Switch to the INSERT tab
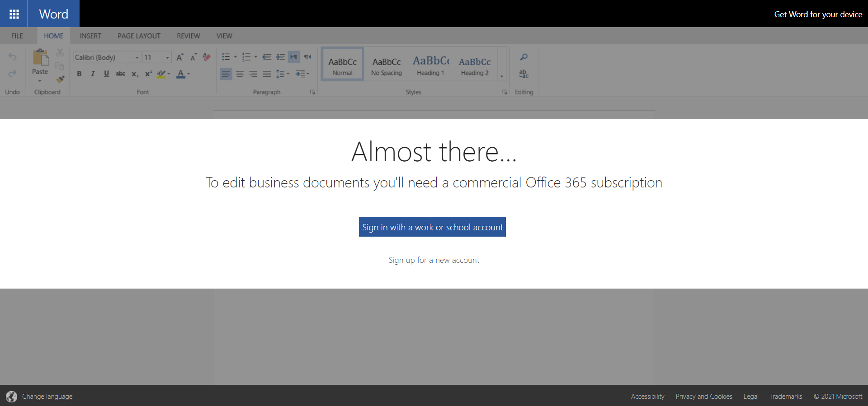Viewport: 868px width, 406px height. point(90,36)
